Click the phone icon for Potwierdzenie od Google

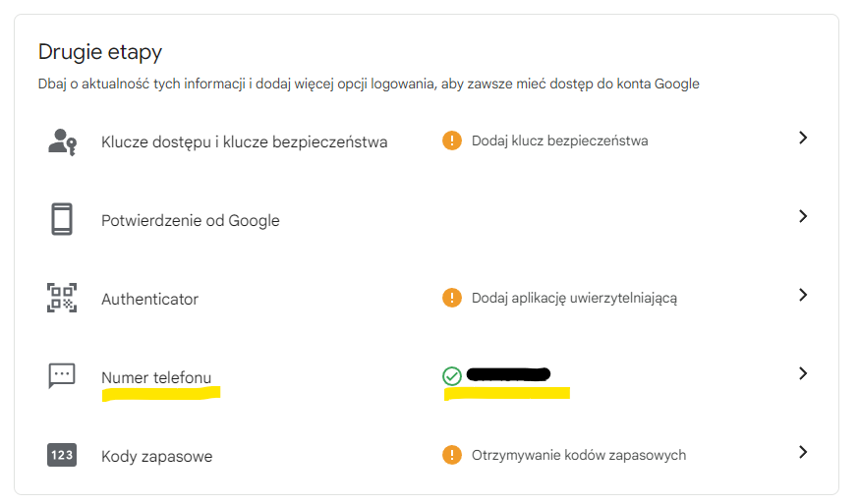click(62, 219)
